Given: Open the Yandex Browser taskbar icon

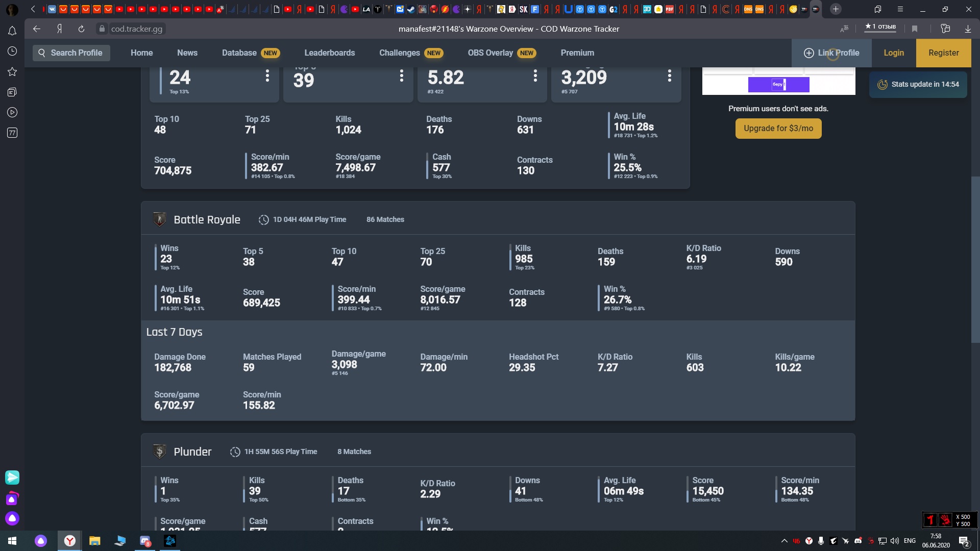Looking at the screenshot, I should click(x=69, y=541).
